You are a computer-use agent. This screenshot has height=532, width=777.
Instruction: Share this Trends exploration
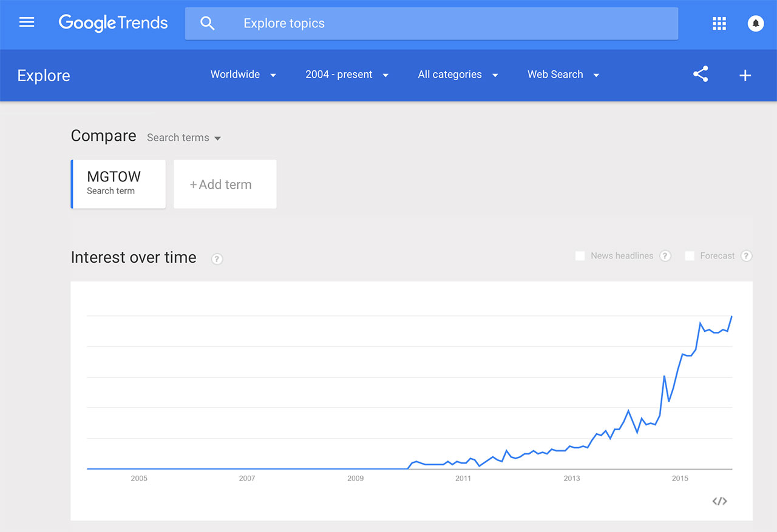pos(701,75)
